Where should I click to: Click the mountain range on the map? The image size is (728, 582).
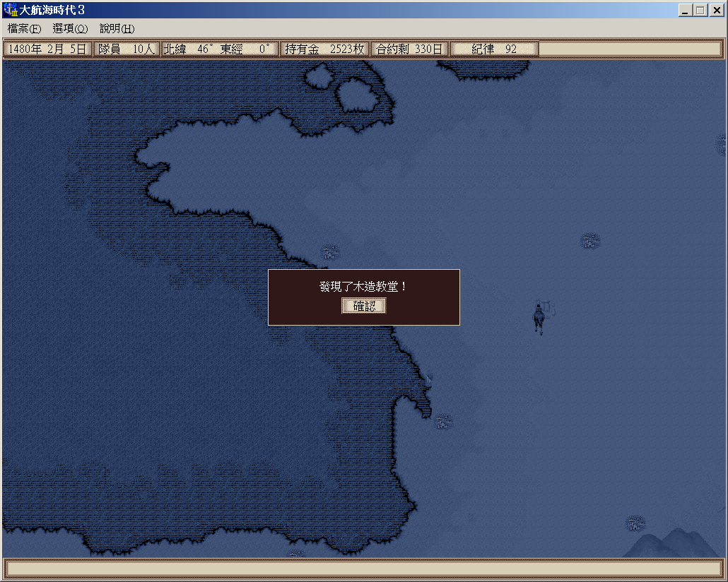(x=671, y=544)
